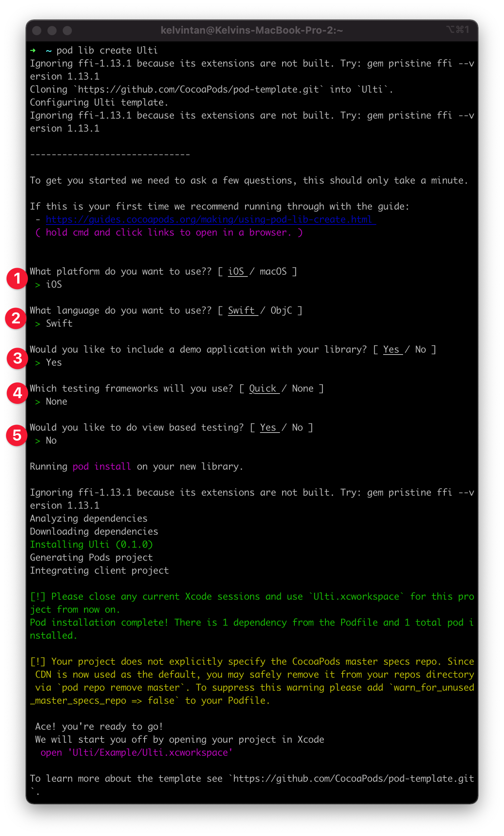The image size is (504, 836).
Task: Open the guides.cocoapods.org using-pod-lib-create link
Action: [211, 220]
